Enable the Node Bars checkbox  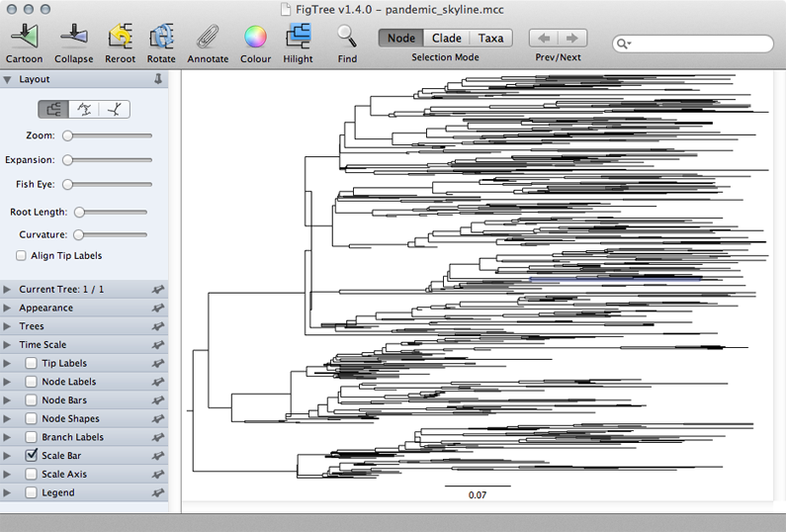point(31,400)
